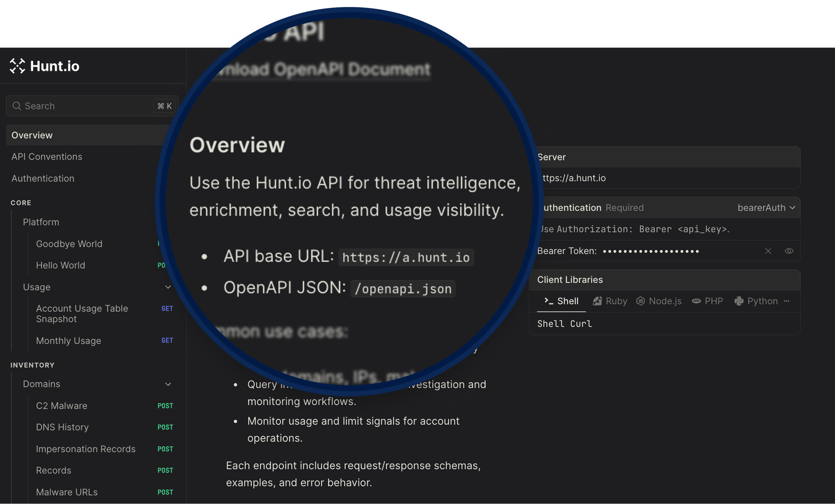
Task: Open the bearerAuth dropdown
Action: (767, 207)
